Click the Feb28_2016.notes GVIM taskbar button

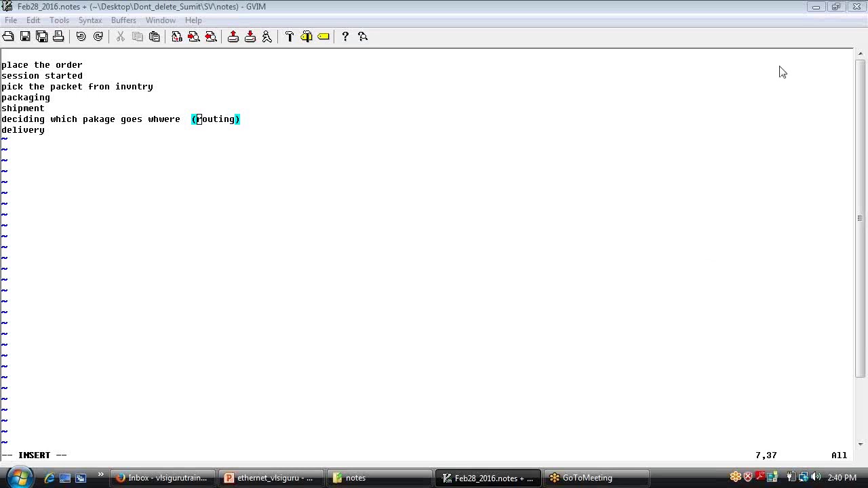pyautogui.click(x=488, y=478)
